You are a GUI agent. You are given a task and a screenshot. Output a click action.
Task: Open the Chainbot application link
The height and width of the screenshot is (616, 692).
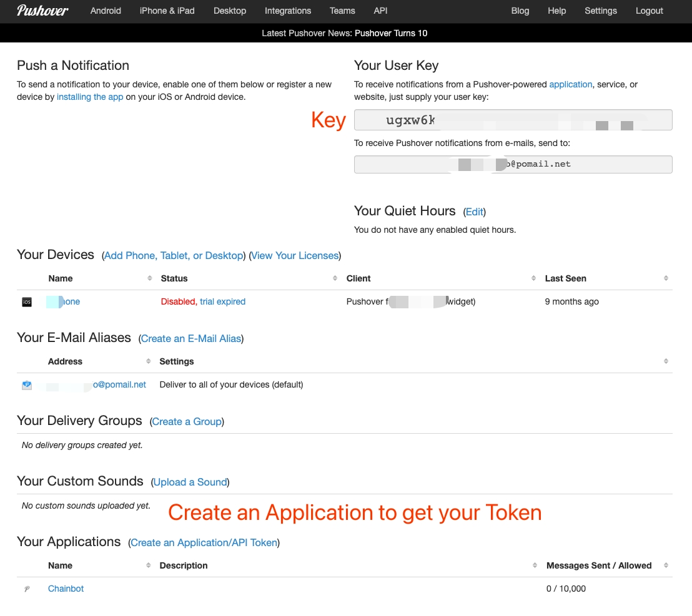tap(66, 589)
